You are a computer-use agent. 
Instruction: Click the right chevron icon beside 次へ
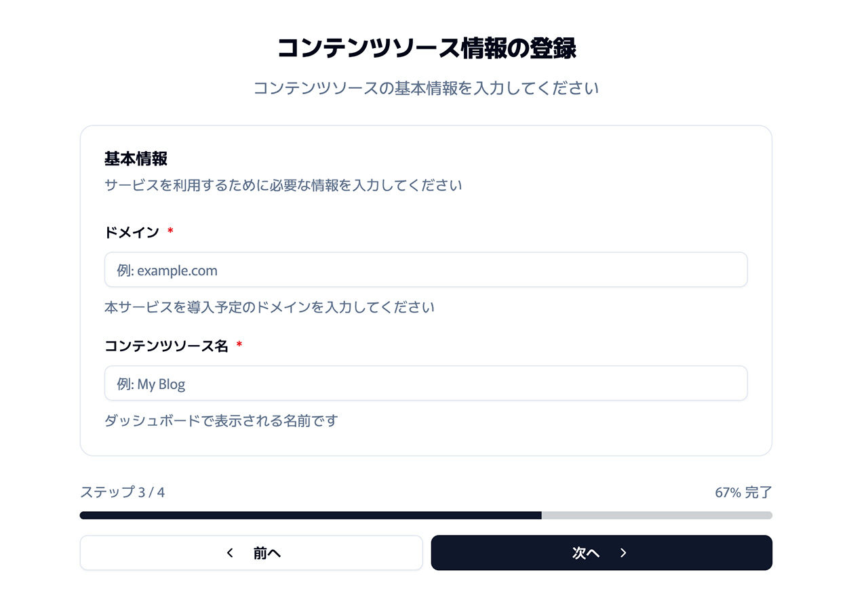(623, 553)
